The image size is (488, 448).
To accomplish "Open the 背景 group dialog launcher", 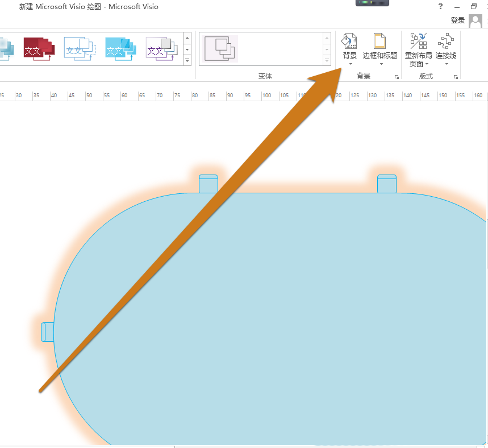I will 397,77.
